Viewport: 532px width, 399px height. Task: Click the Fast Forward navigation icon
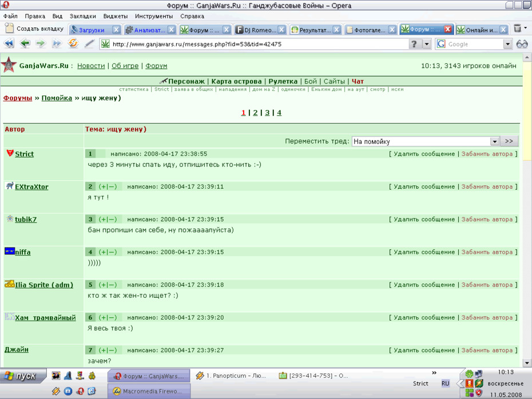(57, 44)
